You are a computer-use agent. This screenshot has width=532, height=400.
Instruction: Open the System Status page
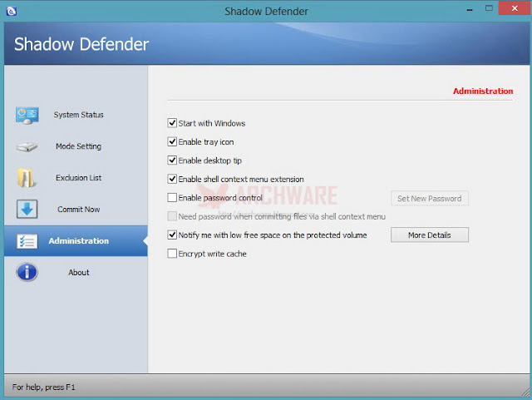coord(78,115)
